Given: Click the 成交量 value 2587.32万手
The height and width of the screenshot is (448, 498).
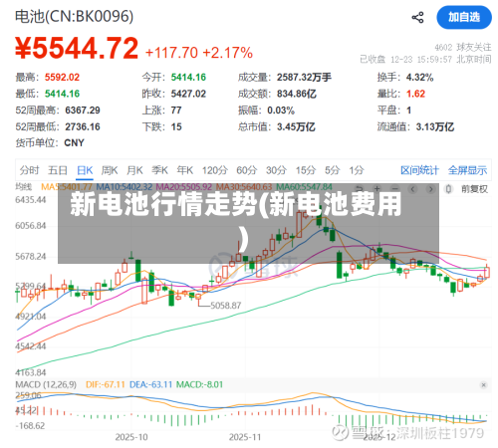Looking at the screenshot, I should (x=304, y=78).
